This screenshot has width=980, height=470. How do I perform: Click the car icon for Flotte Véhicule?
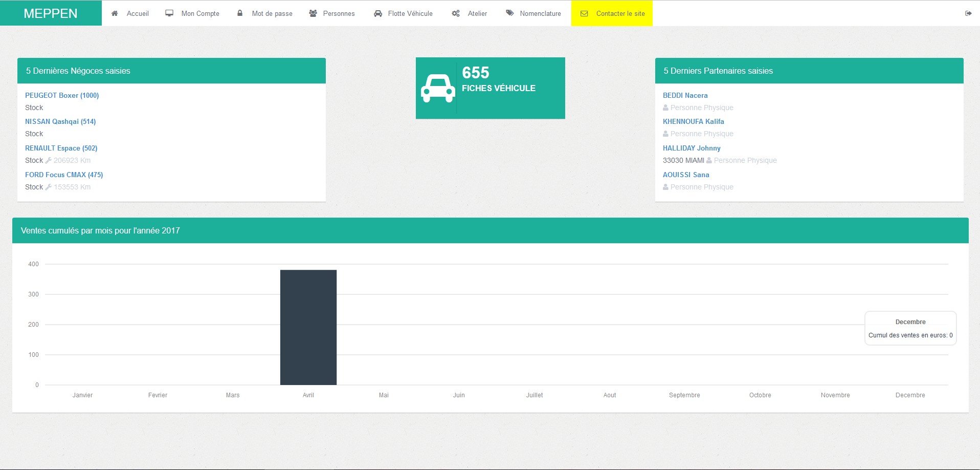tap(378, 13)
